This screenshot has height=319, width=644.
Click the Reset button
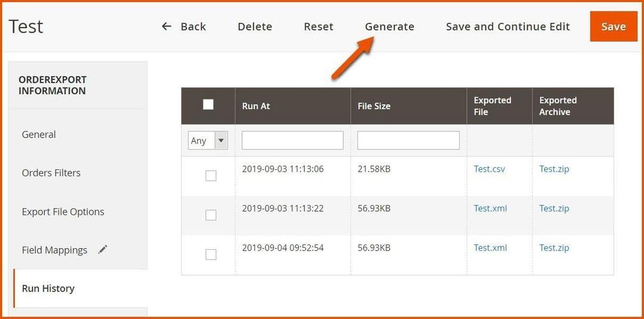point(318,27)
